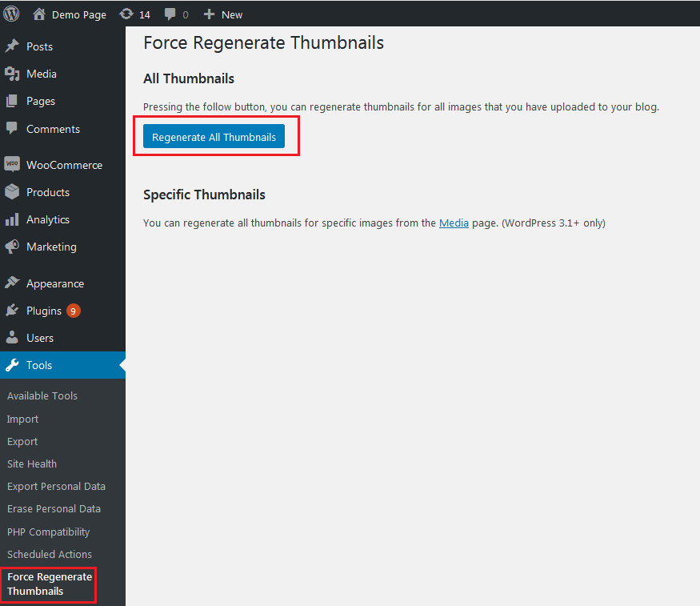This screenshot has height=606, width=700.
Task: Click the home icon beside Demo Page
Action: 39,14
